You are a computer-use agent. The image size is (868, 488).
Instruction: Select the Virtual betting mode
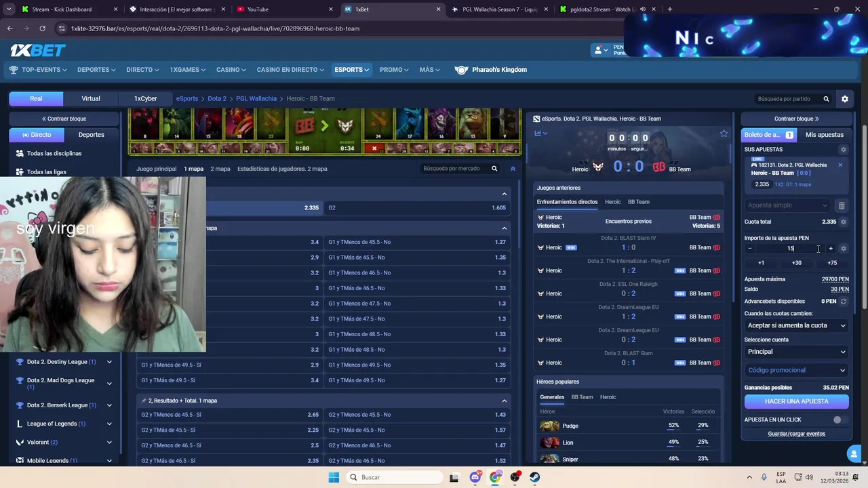[x=91, y=99]
